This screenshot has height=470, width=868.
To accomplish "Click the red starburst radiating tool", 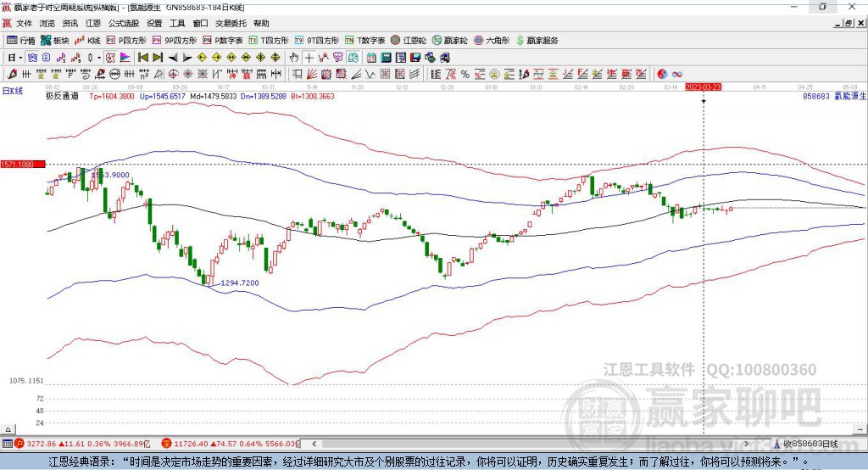I will pyautogui.click(x=188, y=75).
